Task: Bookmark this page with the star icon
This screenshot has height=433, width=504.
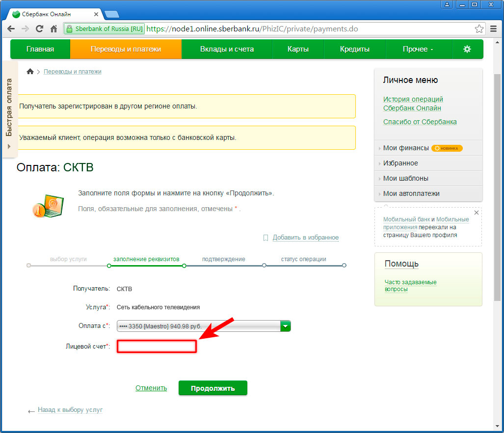Action: coord(479,29)
